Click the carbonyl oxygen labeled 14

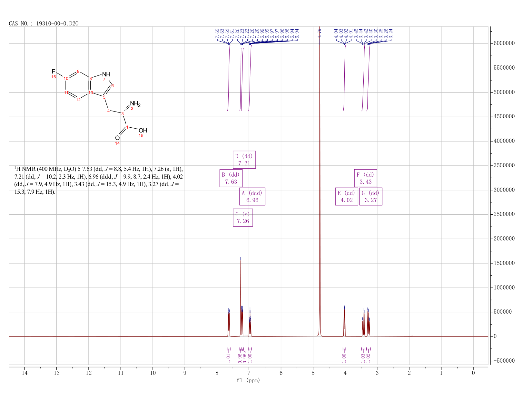pos(117,138)
